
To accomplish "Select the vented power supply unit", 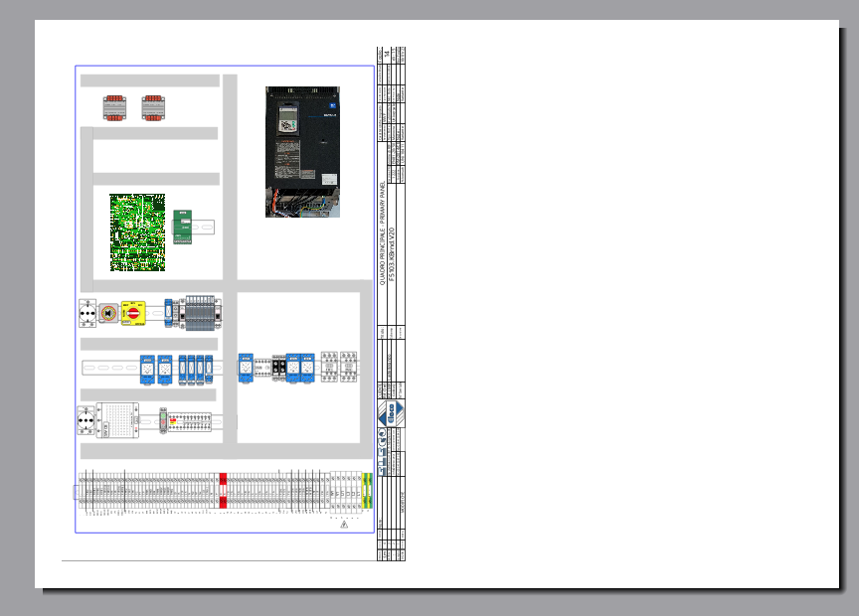I will click(x=124, y=420).
